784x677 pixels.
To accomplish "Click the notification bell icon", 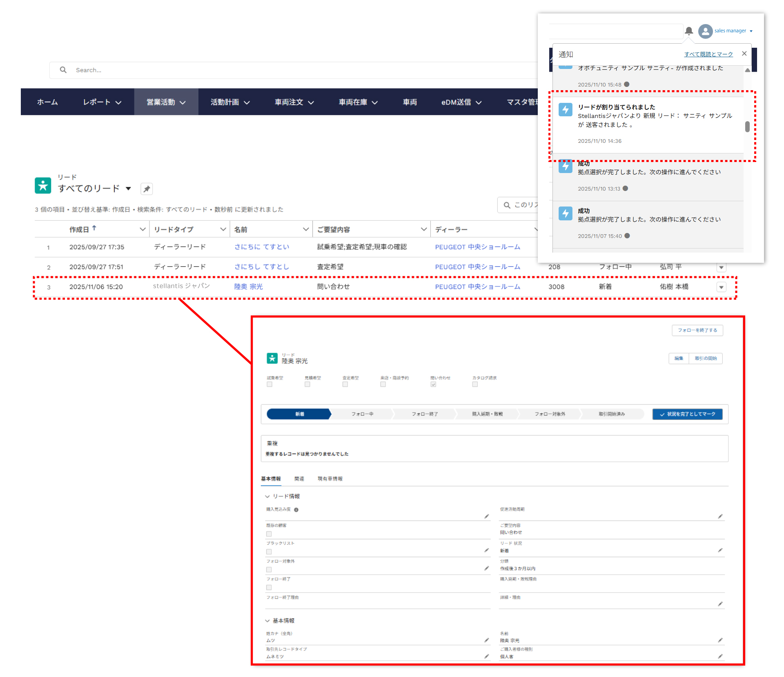I will (x=689, y=31).
